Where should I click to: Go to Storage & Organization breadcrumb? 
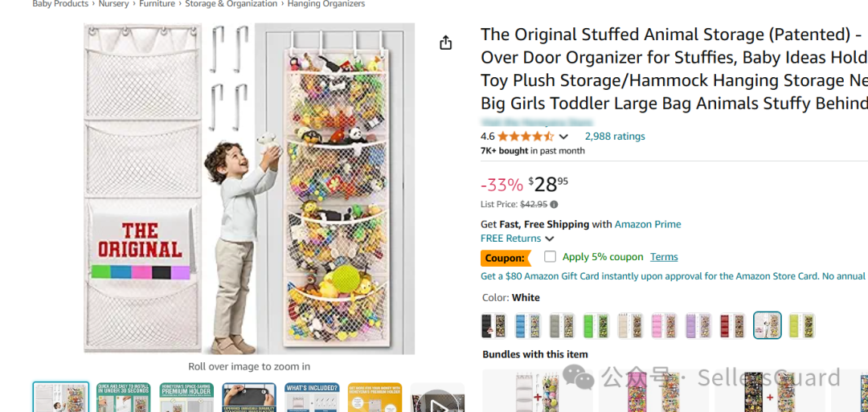click(x=231, y=4)
